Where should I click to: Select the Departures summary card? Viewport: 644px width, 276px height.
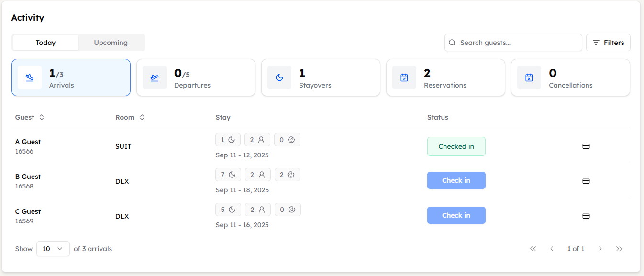[x=196, y=77]
